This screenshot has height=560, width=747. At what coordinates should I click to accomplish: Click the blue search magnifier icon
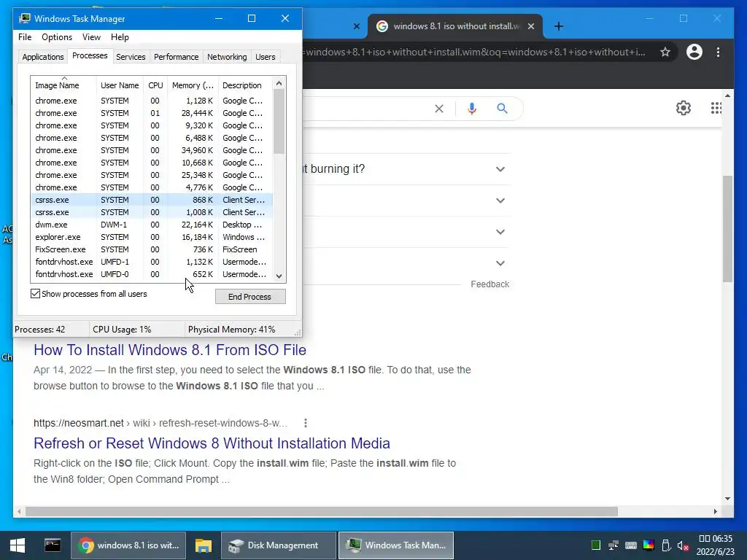[502, 108]
